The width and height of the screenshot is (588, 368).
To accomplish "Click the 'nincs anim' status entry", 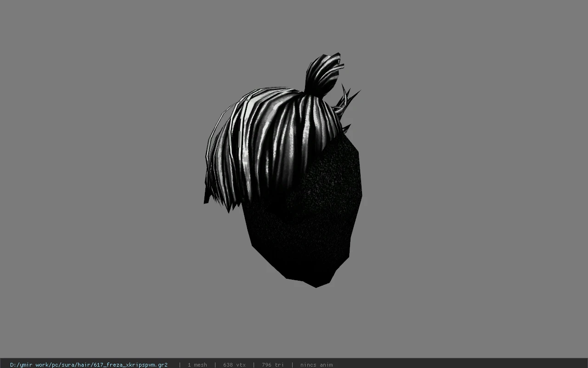I will tap(317, 365).
